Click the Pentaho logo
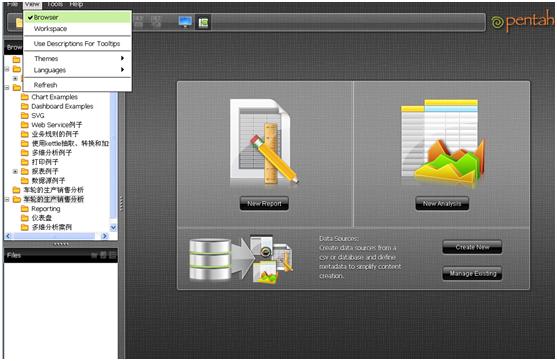 click(x=523, y=21)
